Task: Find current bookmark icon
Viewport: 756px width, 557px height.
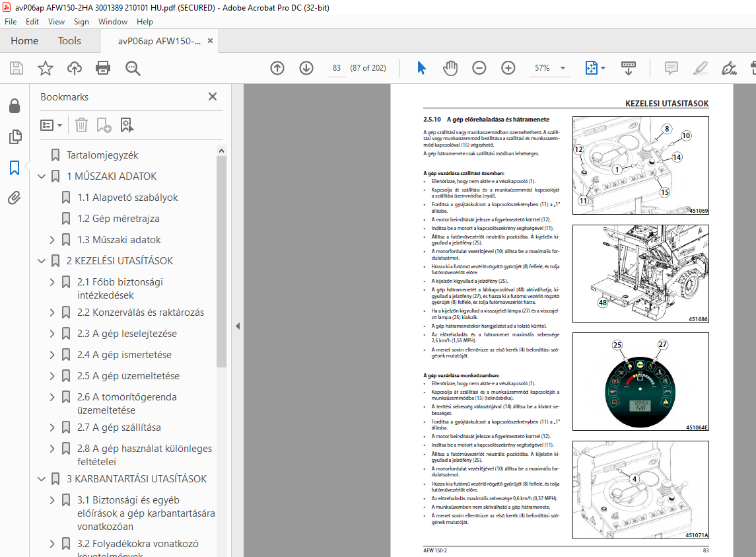Action: tap(127, 126)
